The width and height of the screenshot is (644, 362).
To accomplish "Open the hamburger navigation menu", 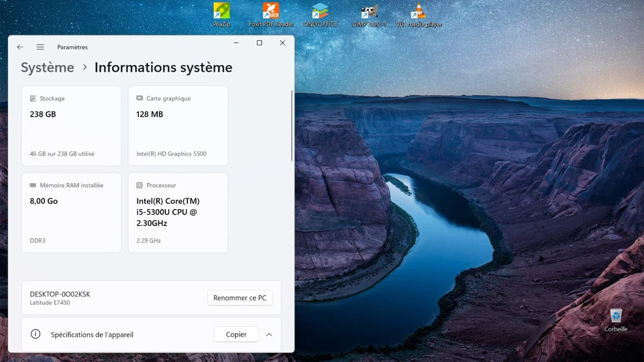I will click(x=40, y=47).
